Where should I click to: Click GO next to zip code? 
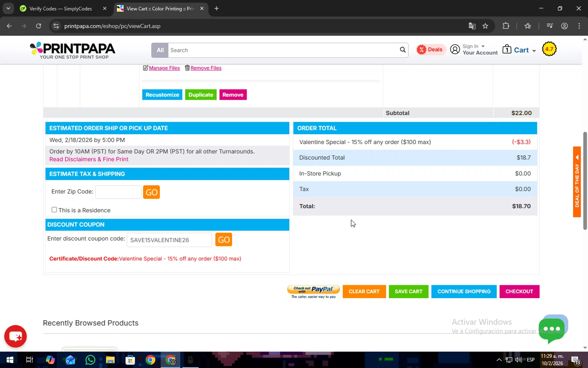pos(151,192)
